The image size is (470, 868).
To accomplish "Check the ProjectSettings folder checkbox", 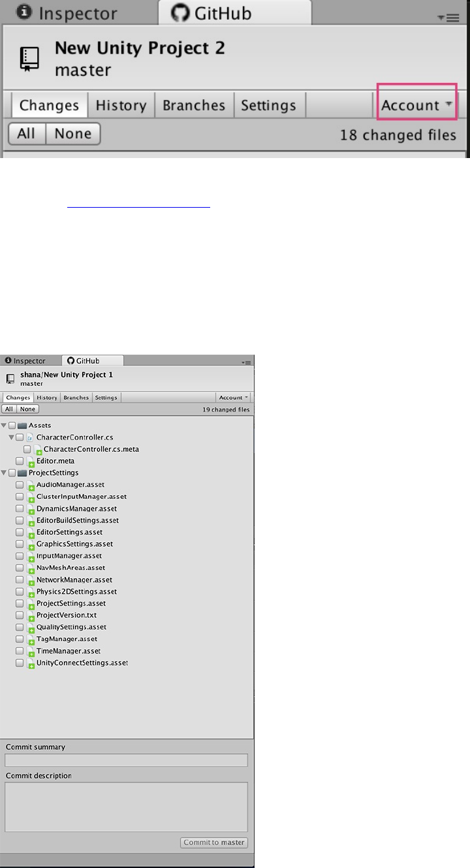I will pos(12,473).
